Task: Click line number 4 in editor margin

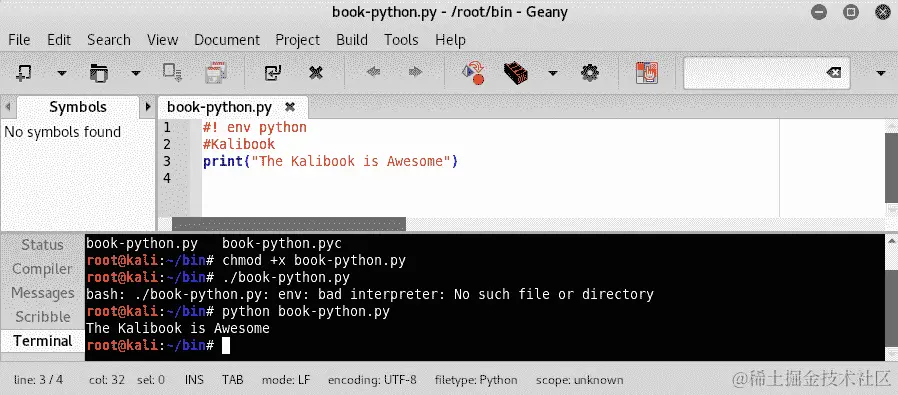Action: 167,179
